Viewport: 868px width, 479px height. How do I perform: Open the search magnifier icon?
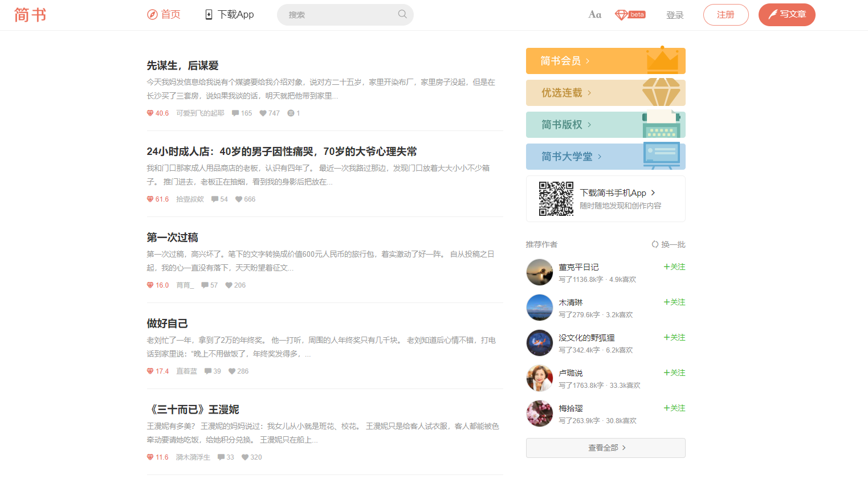coord(402,14)
